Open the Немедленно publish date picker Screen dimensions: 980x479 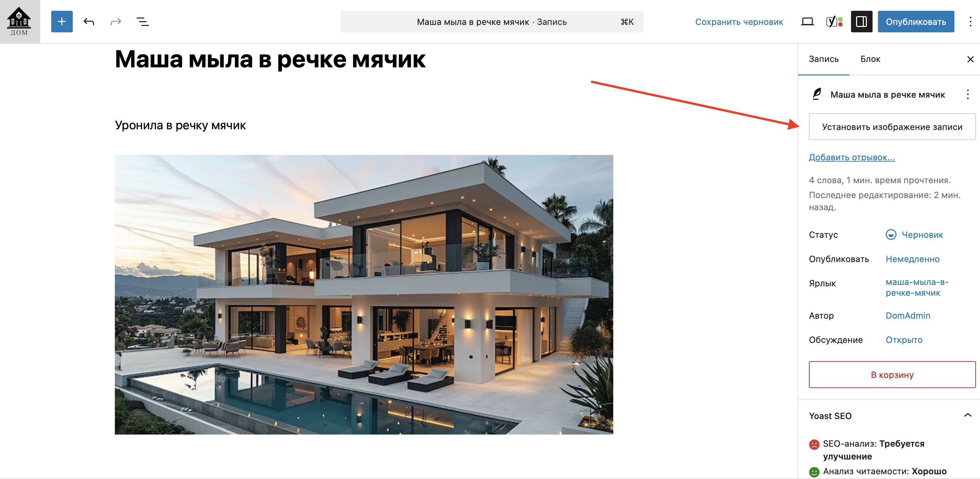pyautogui.click(x=912, y=259)
